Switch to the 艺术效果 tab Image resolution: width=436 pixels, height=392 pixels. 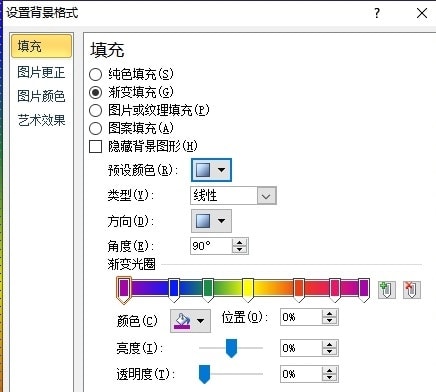41,120
